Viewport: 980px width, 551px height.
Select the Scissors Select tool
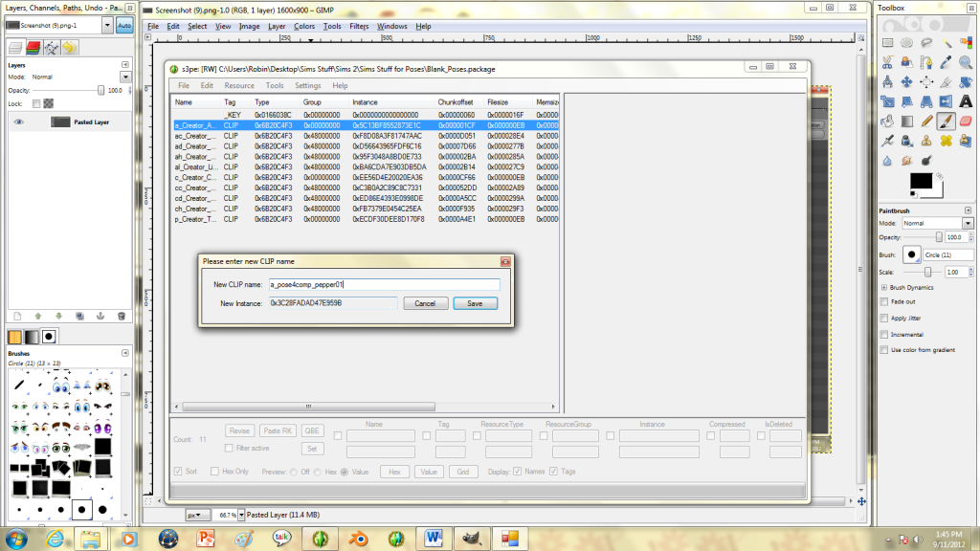point(887,62)
